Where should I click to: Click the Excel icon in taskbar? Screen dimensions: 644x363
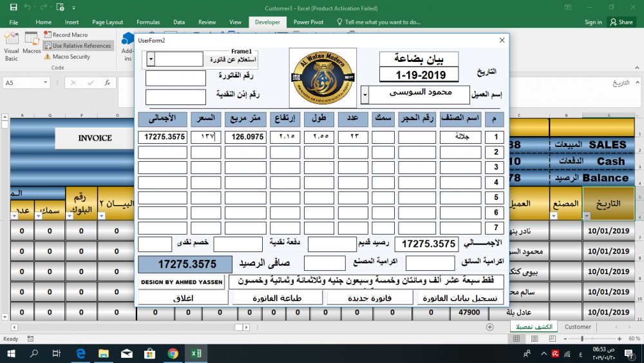(196, 353)
